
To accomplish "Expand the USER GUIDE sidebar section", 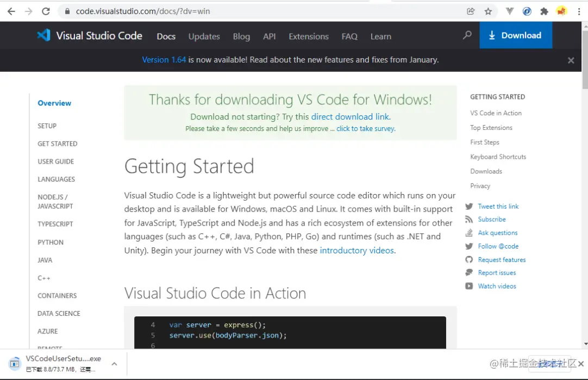I will click(55, 161).
